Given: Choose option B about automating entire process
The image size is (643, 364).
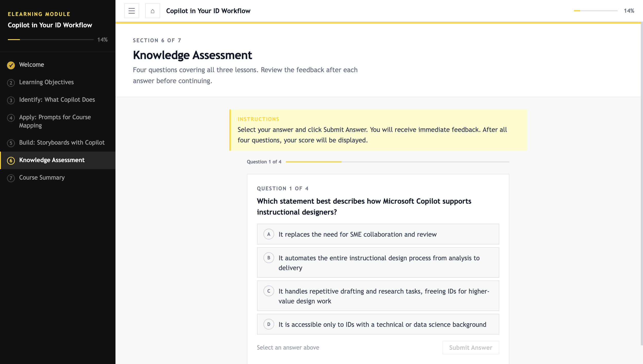Looking at the screenshot, I should pyautogui.click(x=378, y=263).
